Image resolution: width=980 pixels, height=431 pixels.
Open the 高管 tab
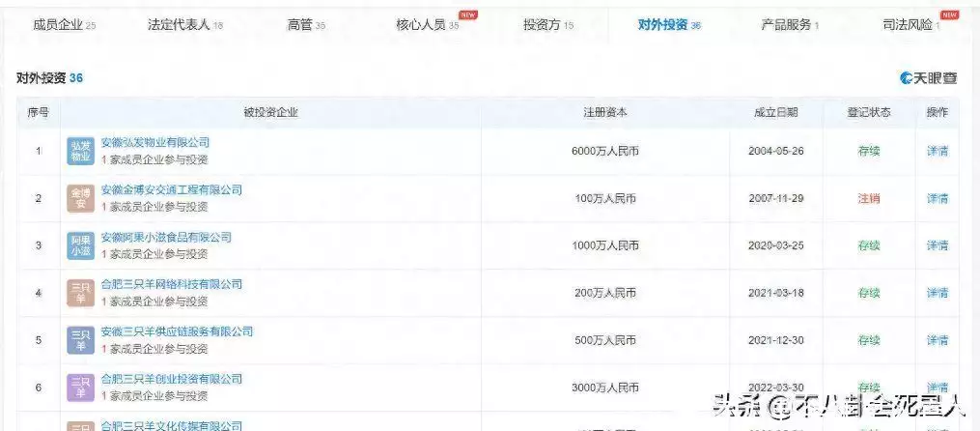pos(306,25)
